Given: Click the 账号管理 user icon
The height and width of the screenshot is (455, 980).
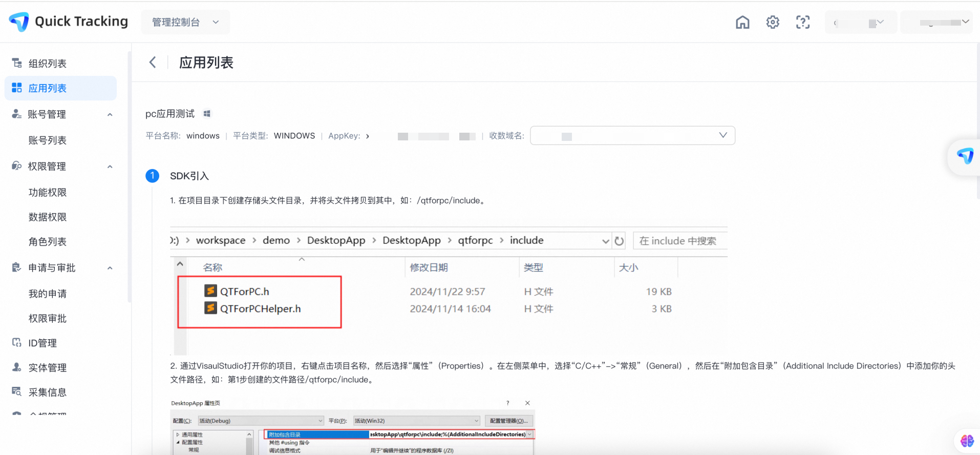Looking at the screenshot, I should point(17,114).
